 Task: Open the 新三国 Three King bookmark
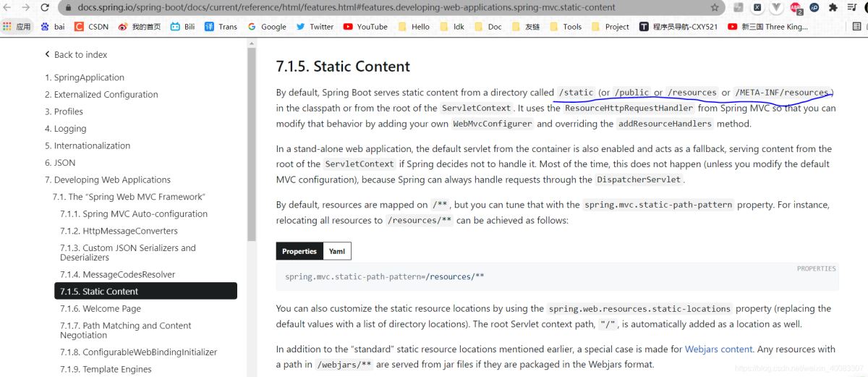pyautogui.click(x=768, y=27)
